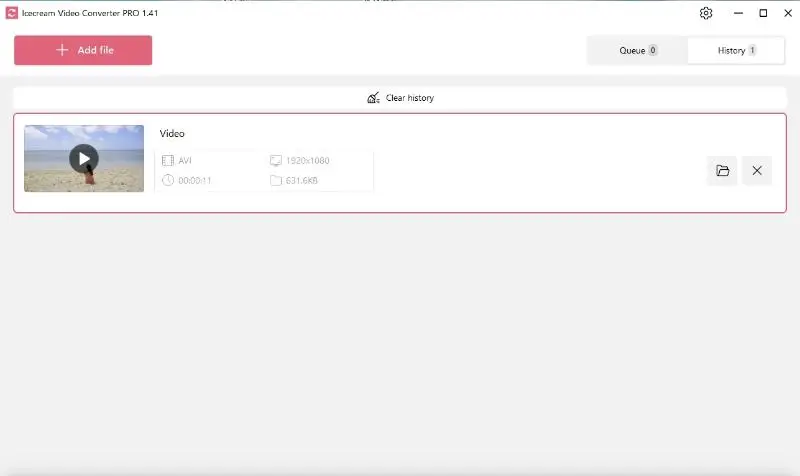800x476 pixels.
Task: Minimize the Icecream Video Converter window
Action: pos(738,13)
